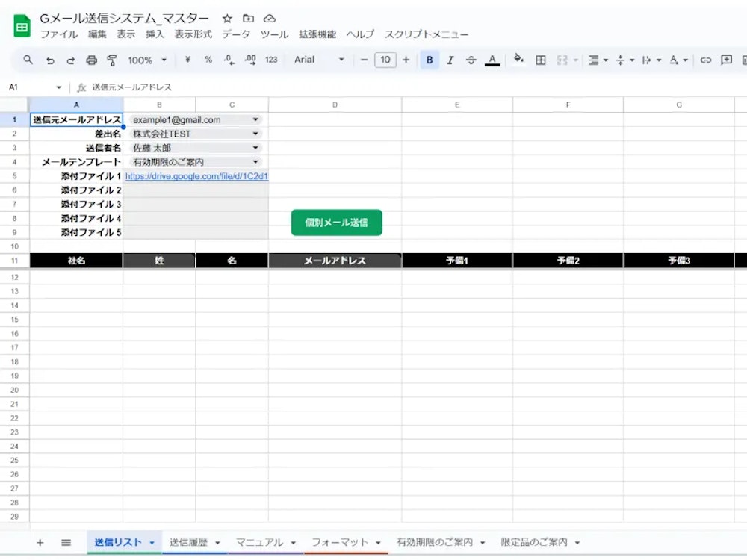Apply yen currency format
The image size is (747, 560).
coord(187,60)
